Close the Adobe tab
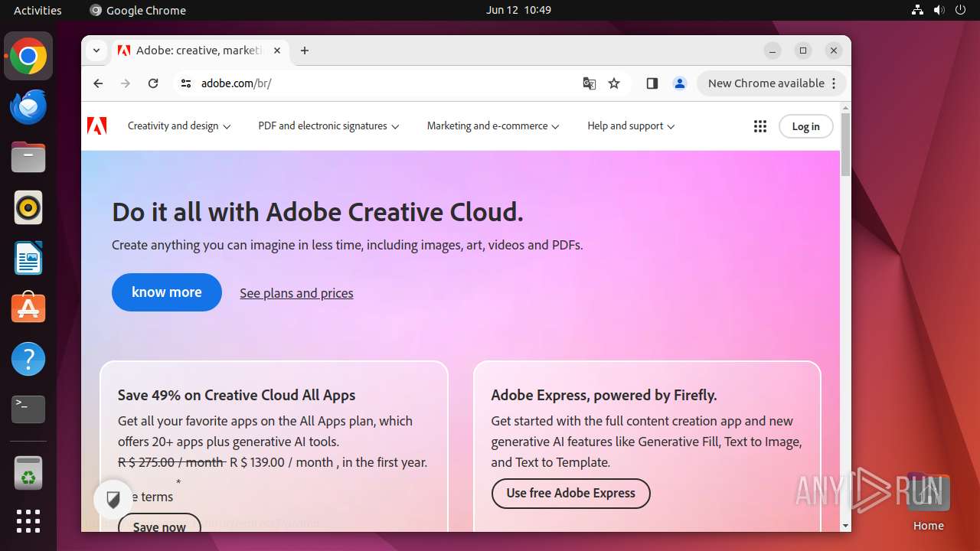This screenshot has width=980, height=551. click(277, 51)
